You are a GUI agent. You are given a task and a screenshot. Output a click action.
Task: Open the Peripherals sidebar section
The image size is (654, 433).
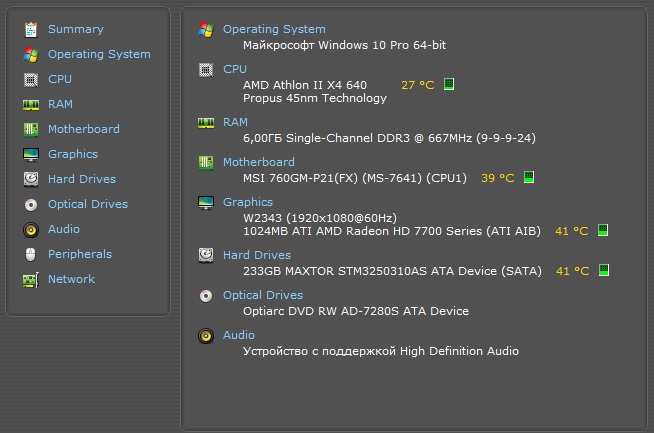pyautogui.click(x=80, y=254)
